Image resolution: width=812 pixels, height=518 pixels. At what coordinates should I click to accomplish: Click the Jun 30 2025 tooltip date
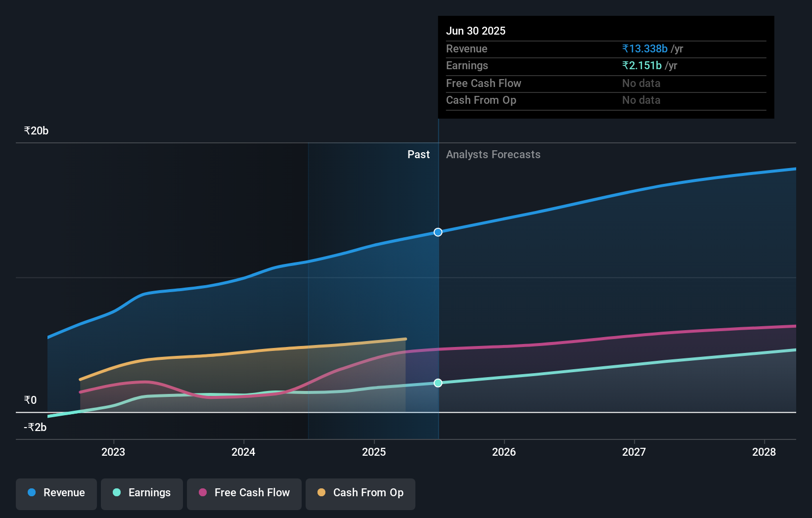(x=476, y=31)
